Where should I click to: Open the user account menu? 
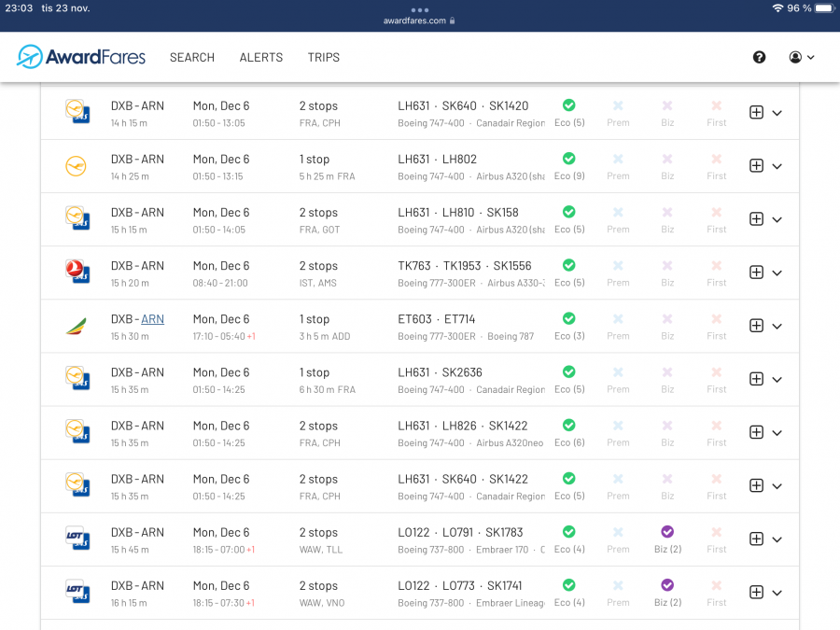801,57
